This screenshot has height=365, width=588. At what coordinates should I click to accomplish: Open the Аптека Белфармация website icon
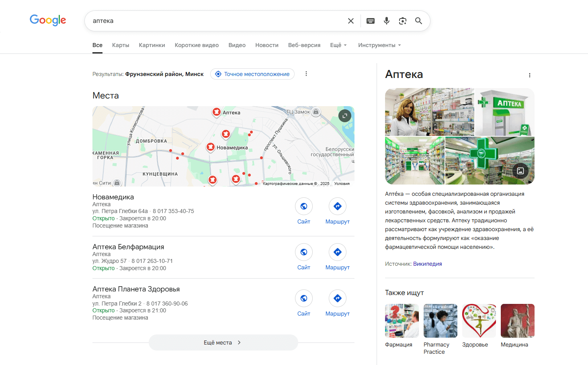(304, 252)
